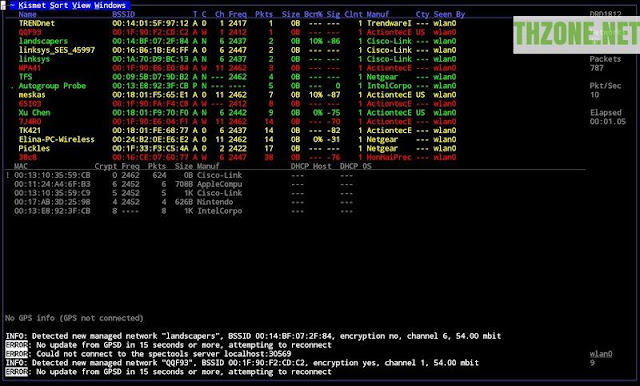This screenshot has height=386, width=640.
Task: Select the Xu Chen network row
Action: coord(238,113)
